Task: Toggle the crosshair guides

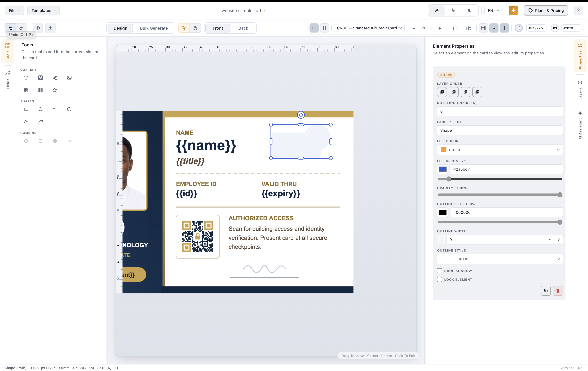Action: pyautogui.click(x=504, y=28)
